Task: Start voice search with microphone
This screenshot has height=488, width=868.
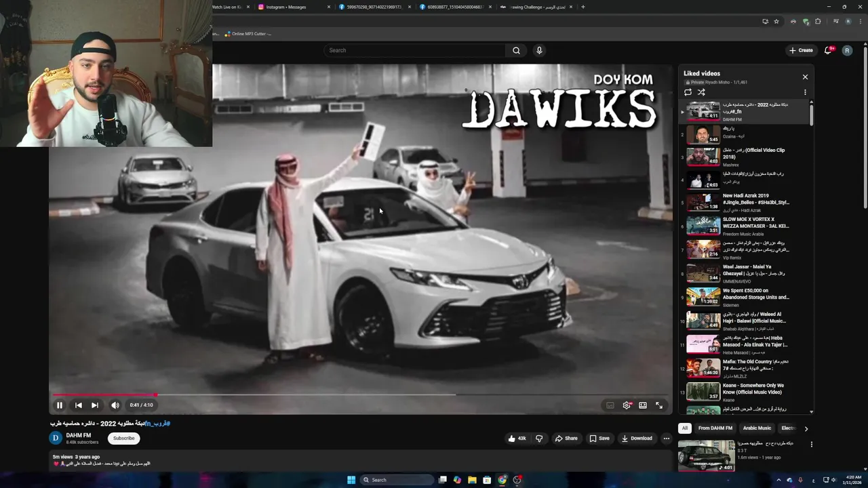Action: pos(539,50)
